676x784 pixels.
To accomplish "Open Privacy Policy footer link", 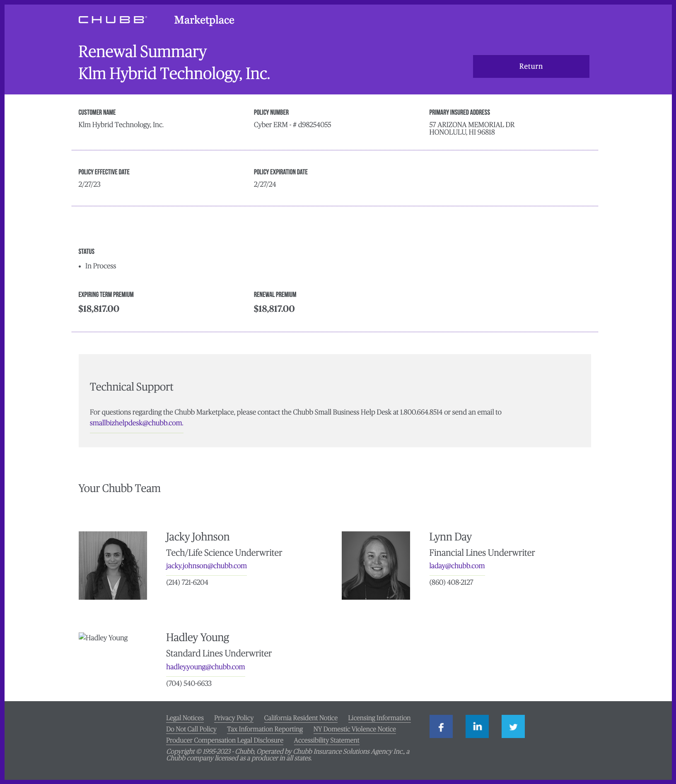I will coord(234,718).
